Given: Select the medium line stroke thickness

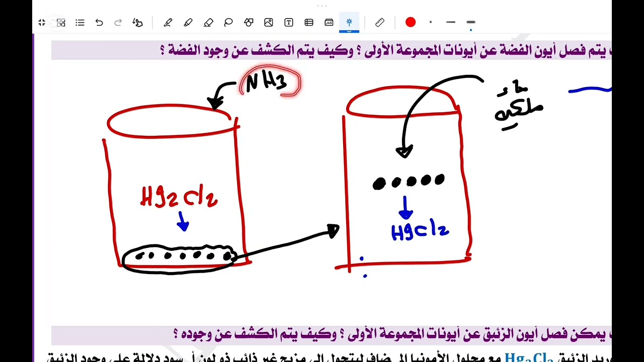Looking at the screenshot, I should pos(451,22).
